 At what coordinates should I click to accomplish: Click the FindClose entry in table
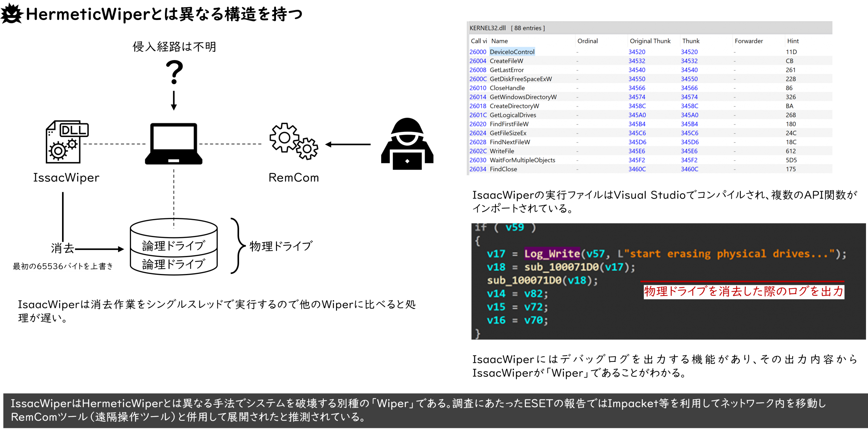503,169
